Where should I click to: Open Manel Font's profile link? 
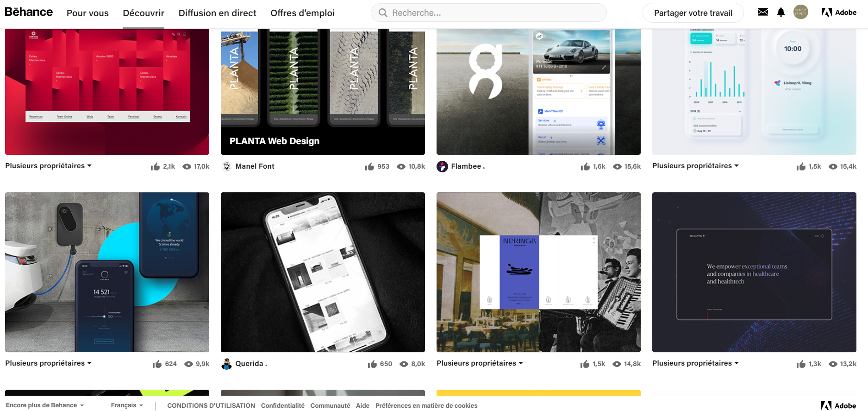point(255,166)
